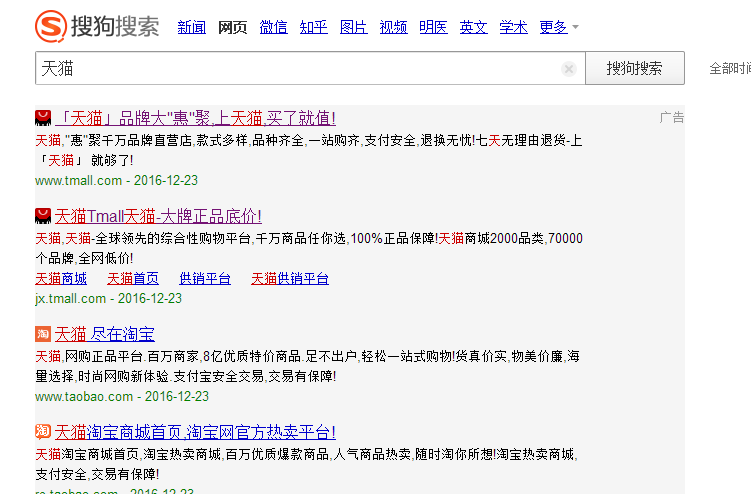Open the 学术 academic search tab
751x494 pixels.
pyautogui.click(x=513, y=27)
